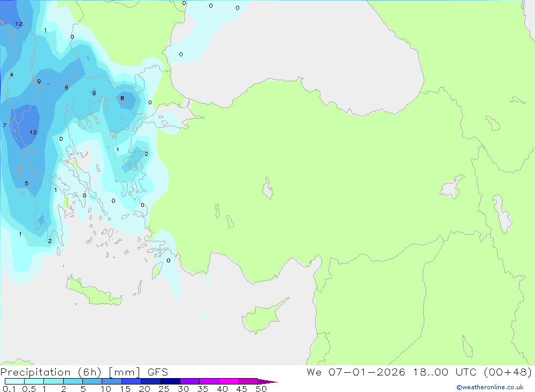Click the legend label "45"

pos(242,389)
